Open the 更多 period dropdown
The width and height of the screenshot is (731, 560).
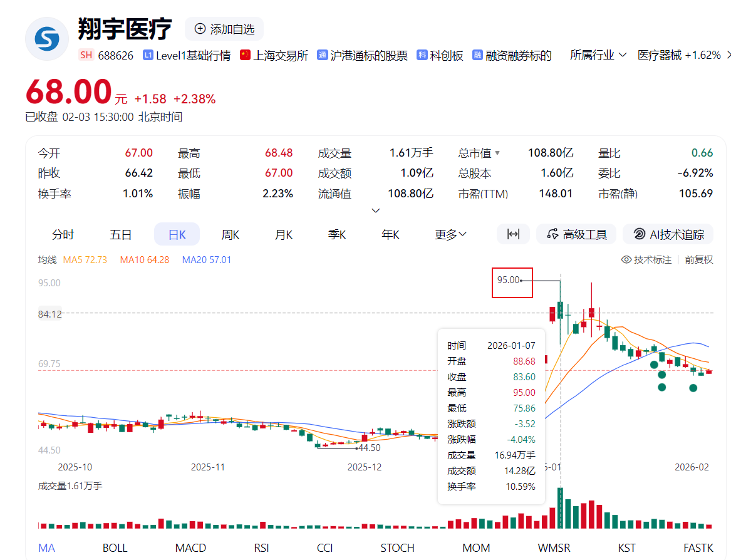[x=450, y=234]
